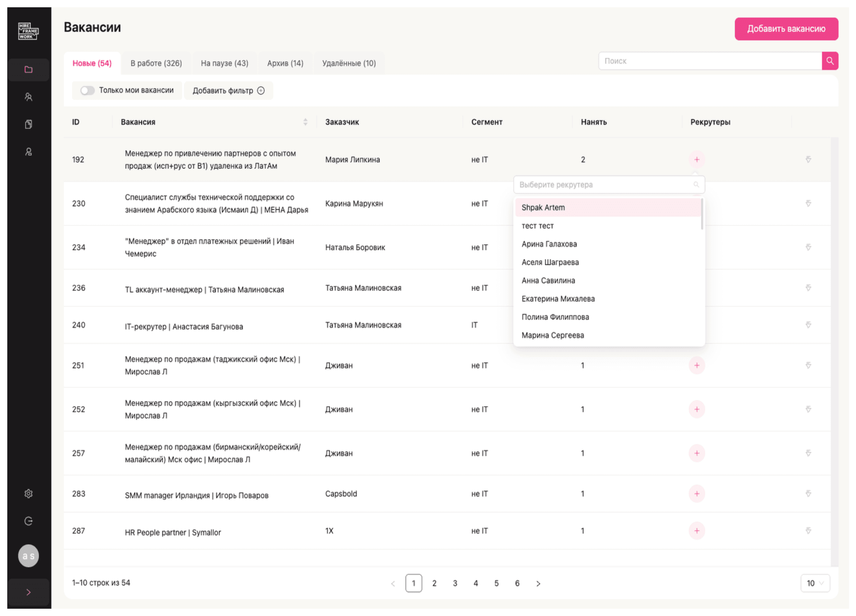Enable the 'Только мои вакансии' toggle

coord(88,90)
